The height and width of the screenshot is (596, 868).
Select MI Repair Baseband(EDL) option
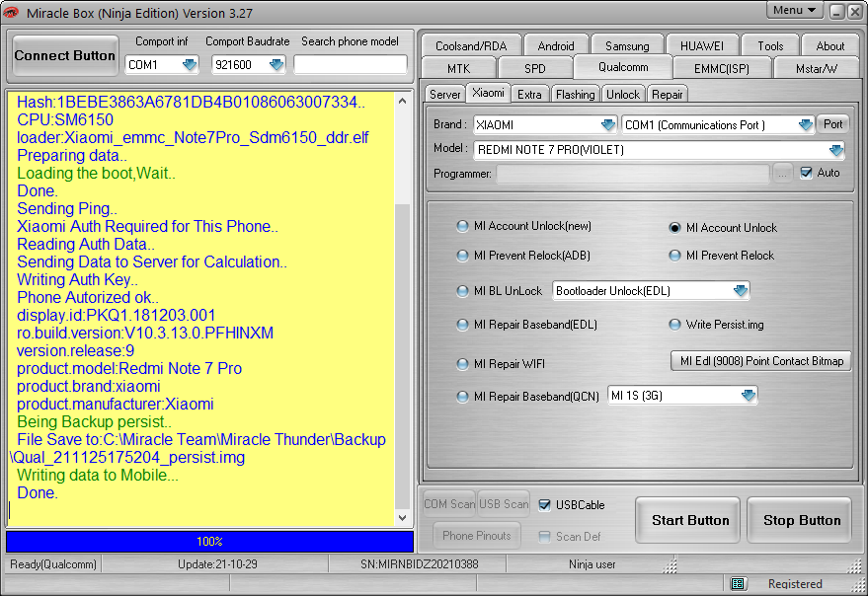pyautogui.click(x=462, y=325)
